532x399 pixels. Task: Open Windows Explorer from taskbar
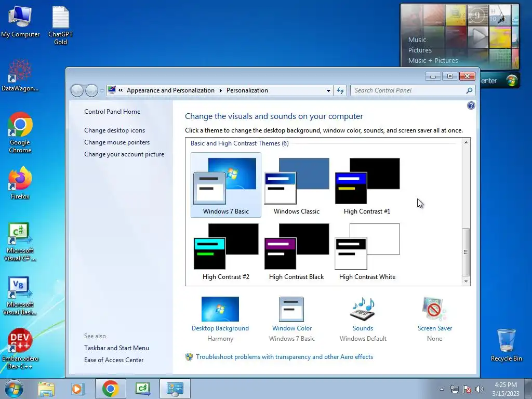46,389
